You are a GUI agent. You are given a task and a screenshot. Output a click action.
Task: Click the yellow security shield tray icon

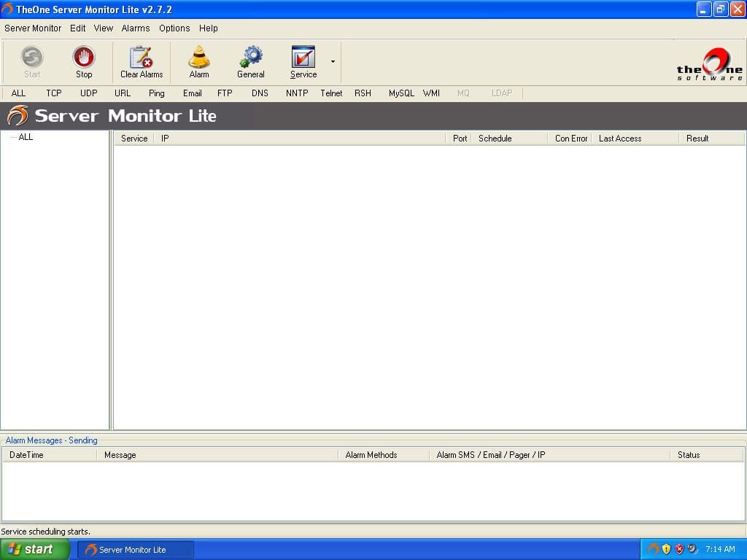pyautogui.click(x=666, y=549)
